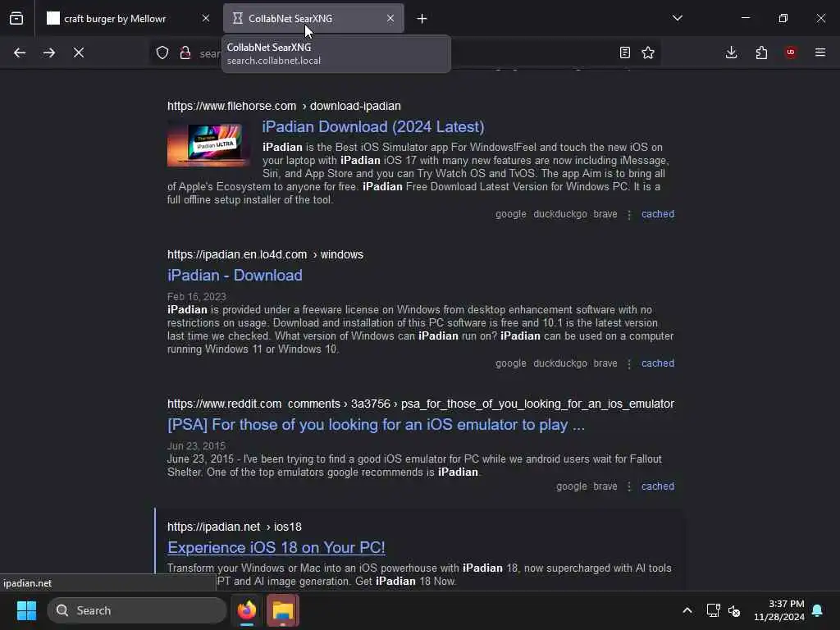Select the CollabNet SearXNG tab
This screenshot has width=840, height=630.
pos(313,18)
